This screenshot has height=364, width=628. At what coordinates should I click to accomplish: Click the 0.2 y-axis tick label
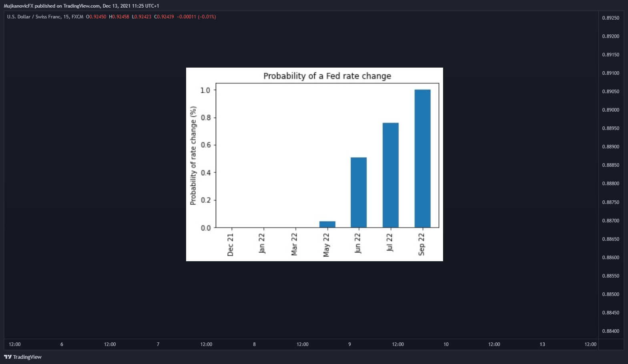pyautogui.click(x=205, y=200)
